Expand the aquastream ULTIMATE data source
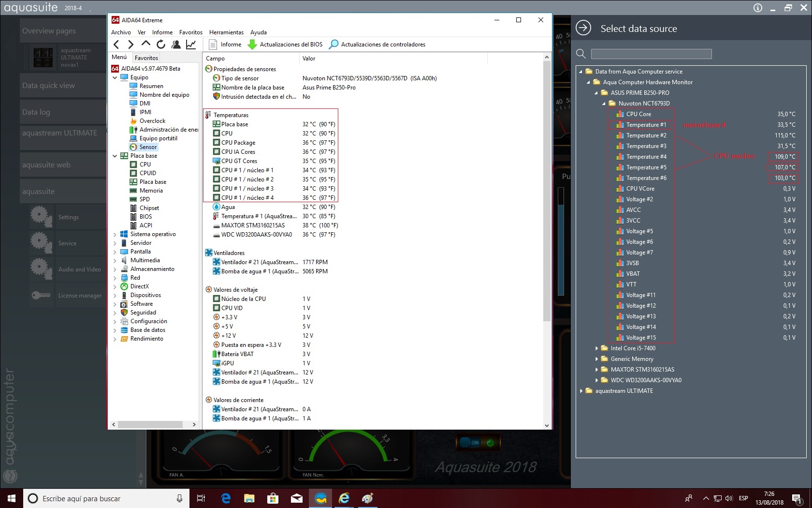Image resolution: width=812 pixels, height=508 pixels. [x=581, y=391]
